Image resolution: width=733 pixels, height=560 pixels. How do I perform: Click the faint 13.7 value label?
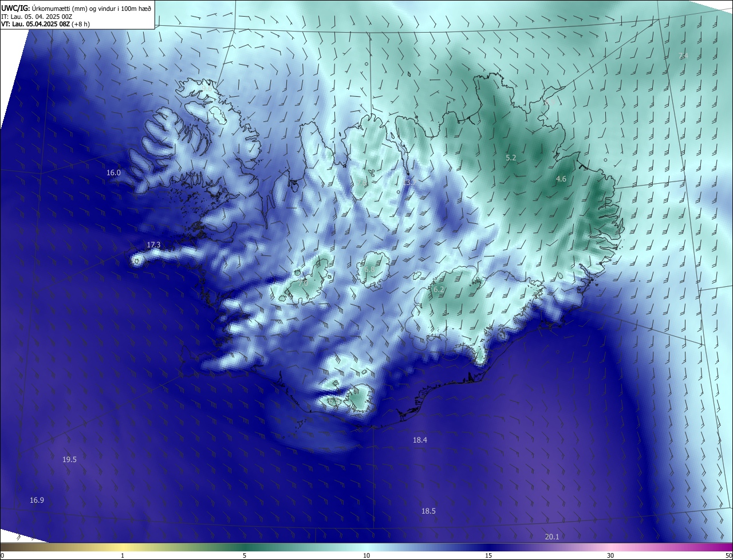click(409, 183)
